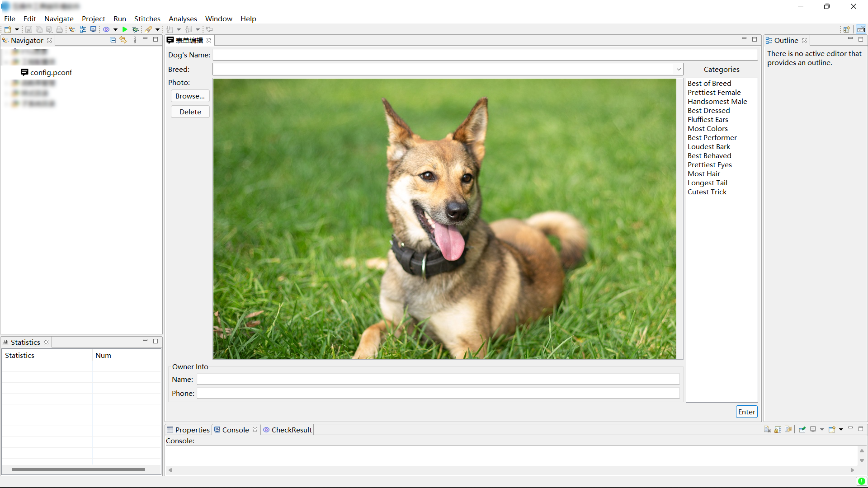
Task: Click the Browse... photo button
Action: pos(190,96)
